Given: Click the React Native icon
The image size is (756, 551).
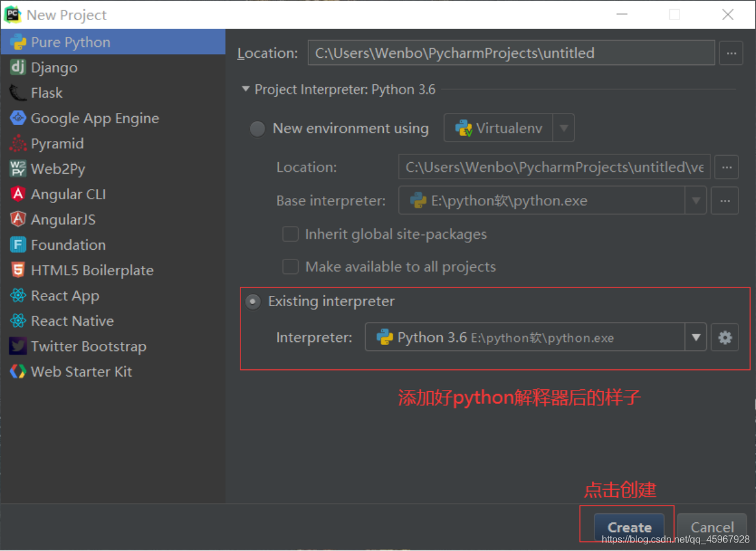Looking at the screenshot, I should tap(18, 321).
